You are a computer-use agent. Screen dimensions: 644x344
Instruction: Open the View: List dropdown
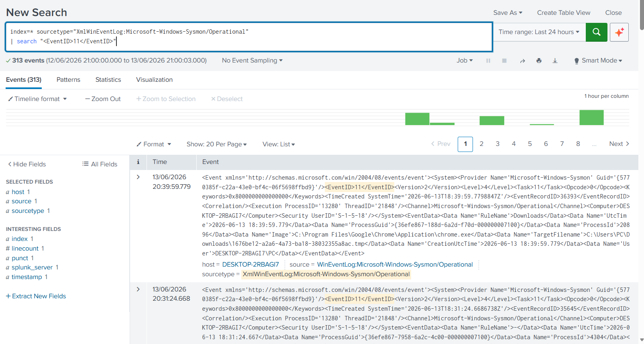click(279, 144)
